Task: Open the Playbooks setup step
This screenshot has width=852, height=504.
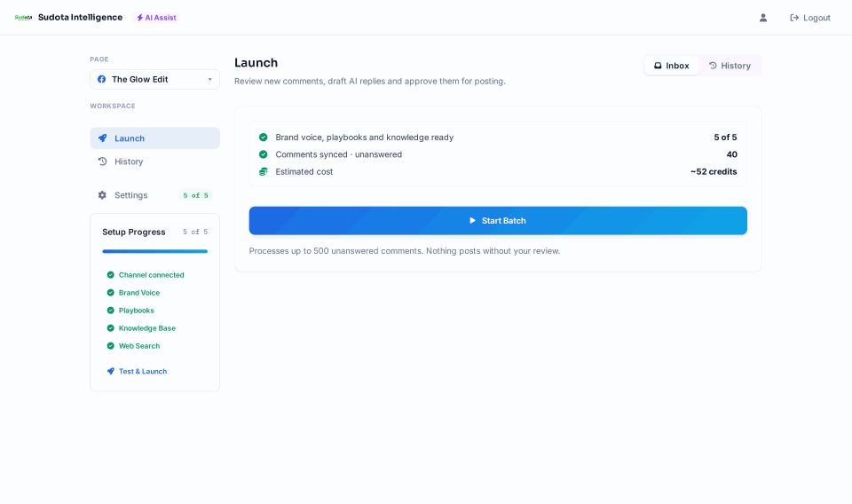Action: click(131, 311)
